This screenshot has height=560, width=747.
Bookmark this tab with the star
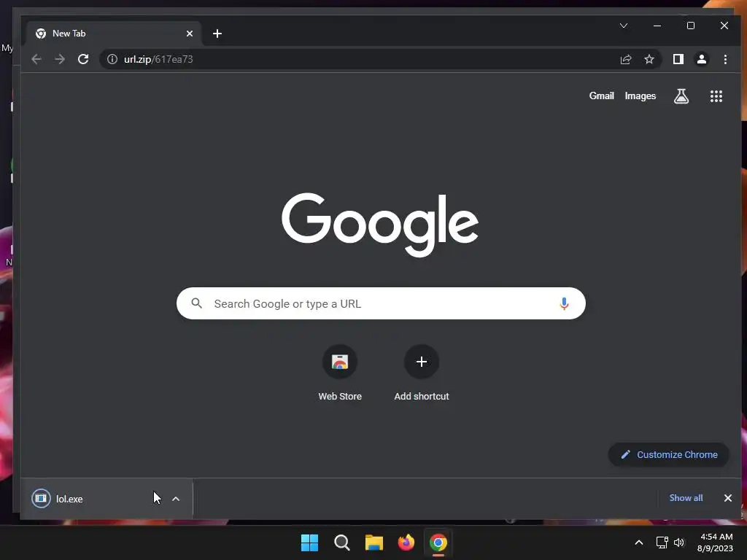pyautogui.click(x=649, y=60)
